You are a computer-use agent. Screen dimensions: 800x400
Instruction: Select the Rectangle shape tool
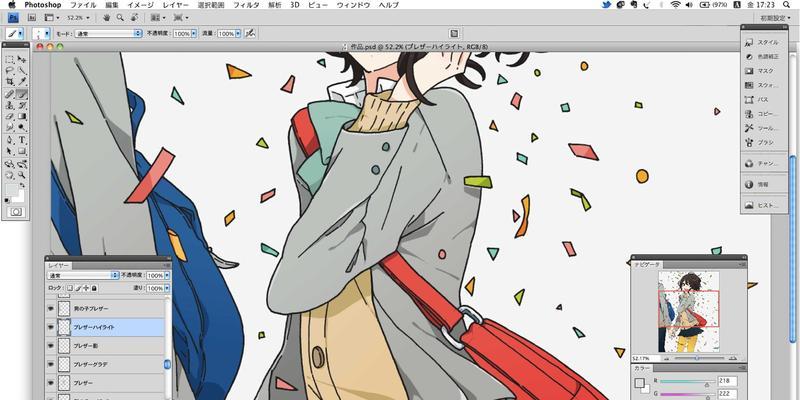(21, 151)
